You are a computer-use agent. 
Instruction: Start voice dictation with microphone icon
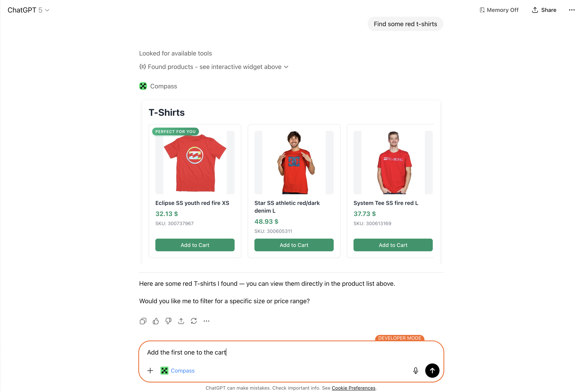(416, 371)
